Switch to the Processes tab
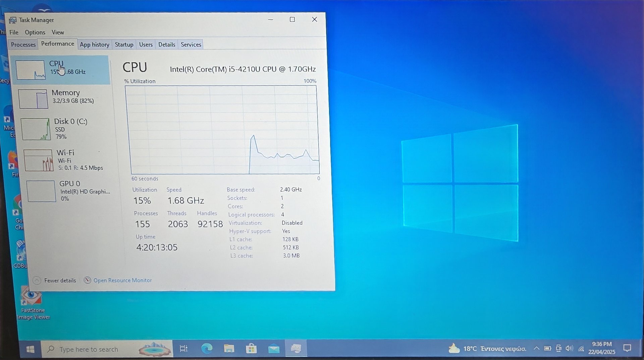The width and height of the screenshot is (644, 360). pos(23,44)
